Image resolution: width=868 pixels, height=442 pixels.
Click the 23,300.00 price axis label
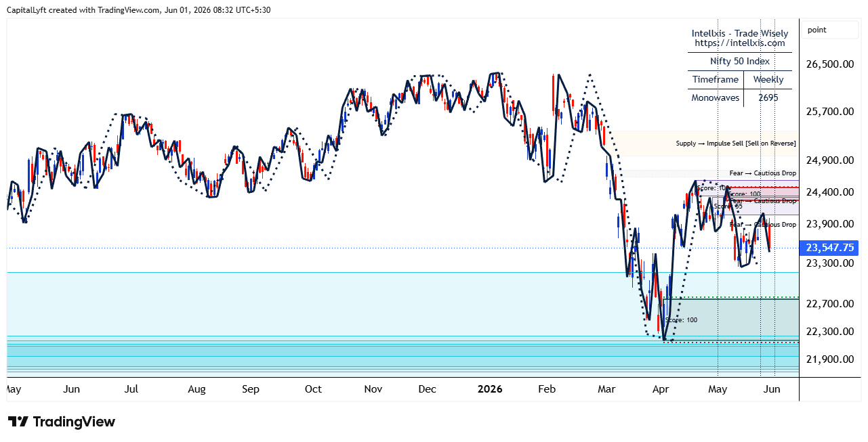click(829, 263)
